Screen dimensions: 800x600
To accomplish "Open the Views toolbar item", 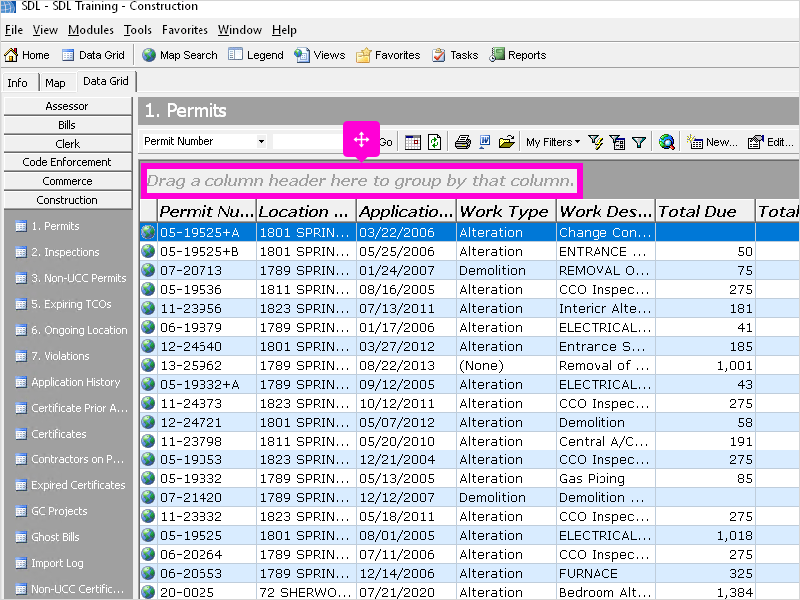I will pyautogui.click(x=320, y=55).
